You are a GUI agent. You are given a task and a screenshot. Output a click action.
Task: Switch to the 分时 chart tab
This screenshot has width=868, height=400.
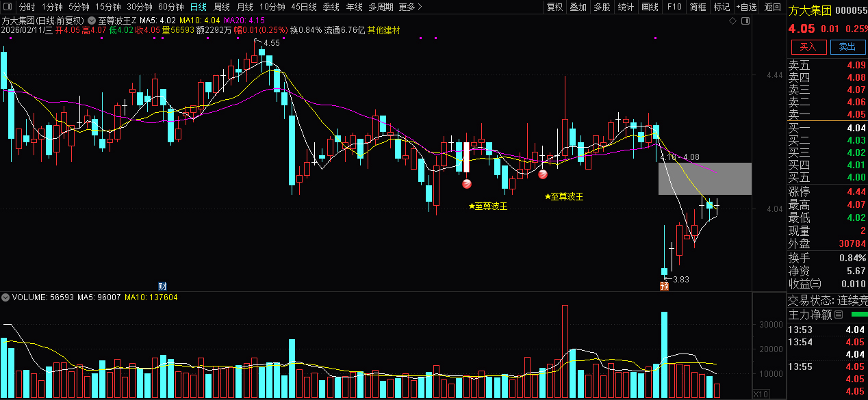(x=27, y=7)
